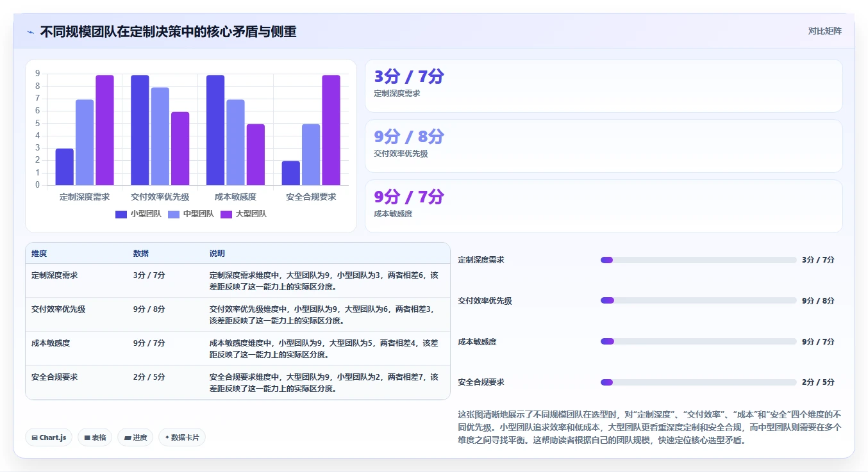Click the 小型团队 bar for 定制深度需求
This screenshot has height=472, width=868.
coord(65,167)
